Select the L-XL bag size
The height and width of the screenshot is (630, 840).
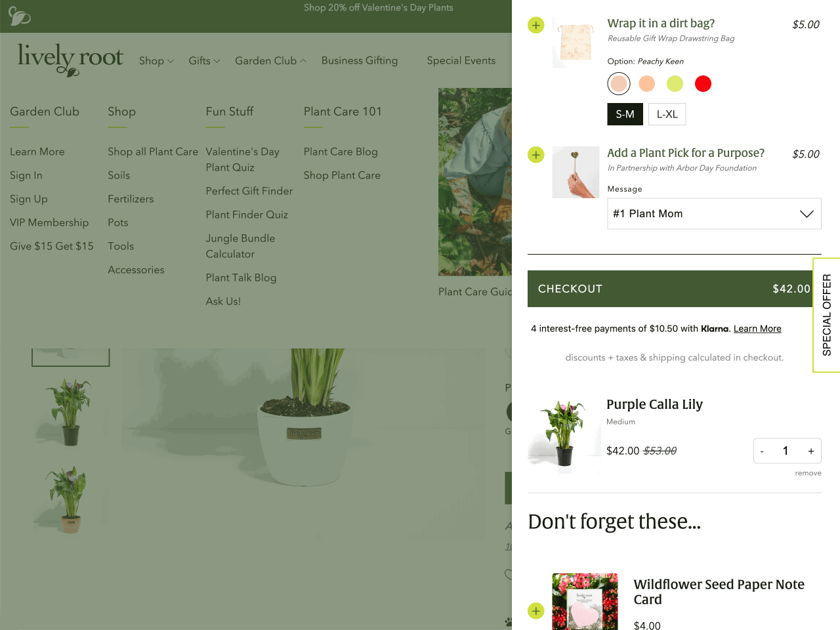pyautogui.click(x=667, y=114)
